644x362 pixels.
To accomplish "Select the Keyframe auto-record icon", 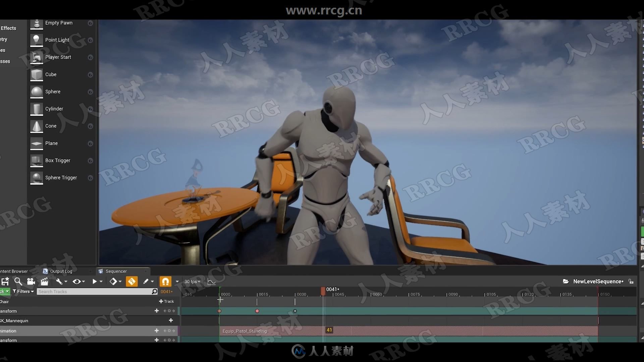I will [x=131, y=281].
